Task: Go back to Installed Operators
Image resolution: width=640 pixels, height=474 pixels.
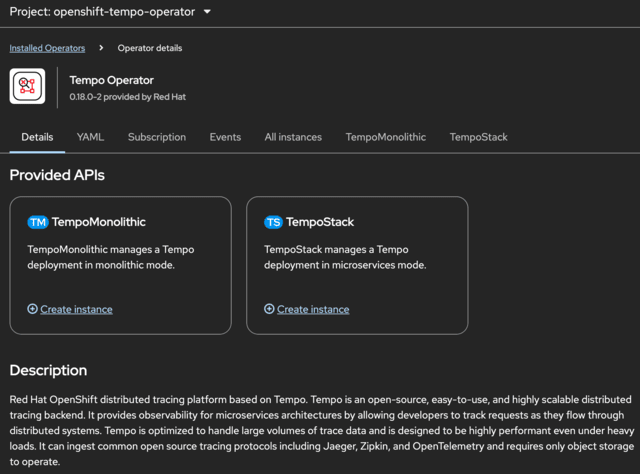Action: [x=47, y=48]
